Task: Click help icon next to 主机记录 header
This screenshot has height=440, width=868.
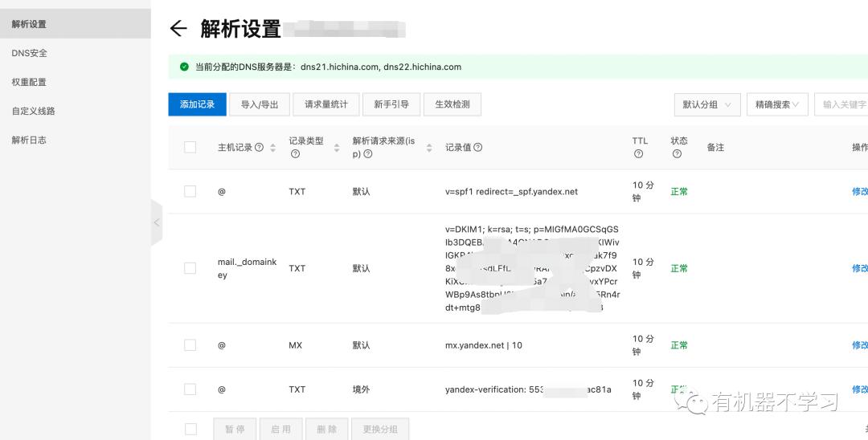Action: (259, 147)
